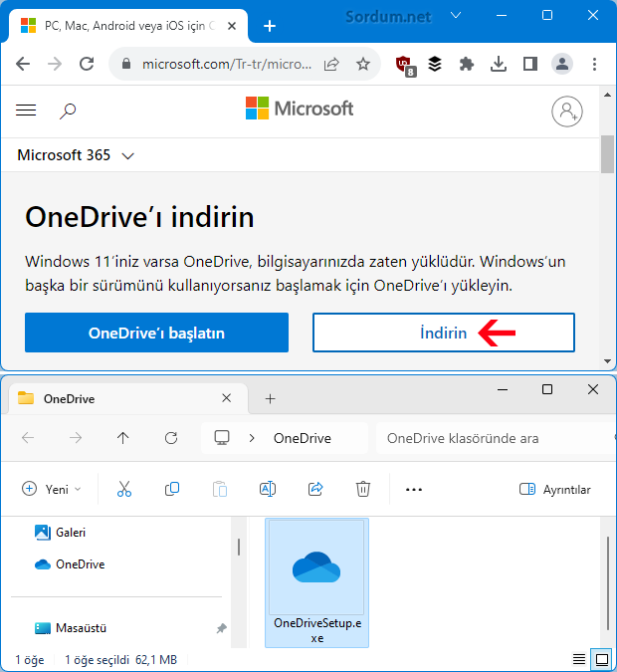The image size is (617, 672).
Task: Click the browser address bar URL
Action: tap(227, 65)
